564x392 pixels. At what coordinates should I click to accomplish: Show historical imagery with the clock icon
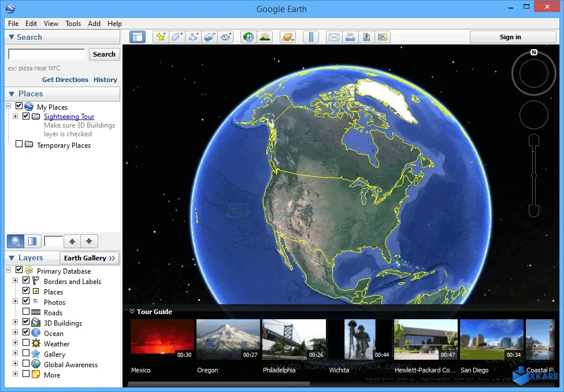[247, 36]
